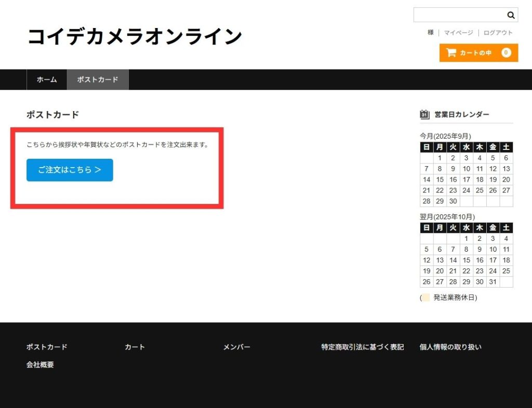Open メンバー link in footer
Screen dimensions: 532x408
[x=237, y=347]
